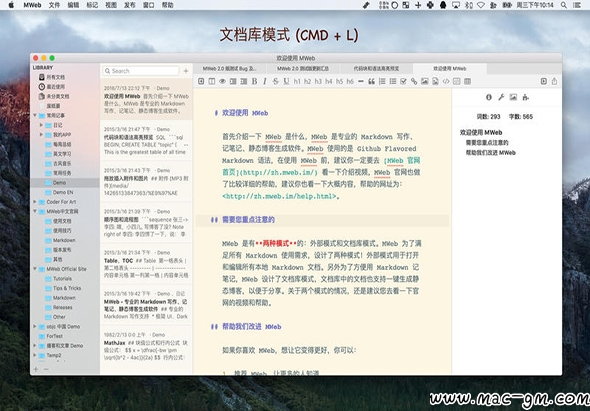
Task: Collapse the 常用记事 folder triangle
Action: [35, 115]
